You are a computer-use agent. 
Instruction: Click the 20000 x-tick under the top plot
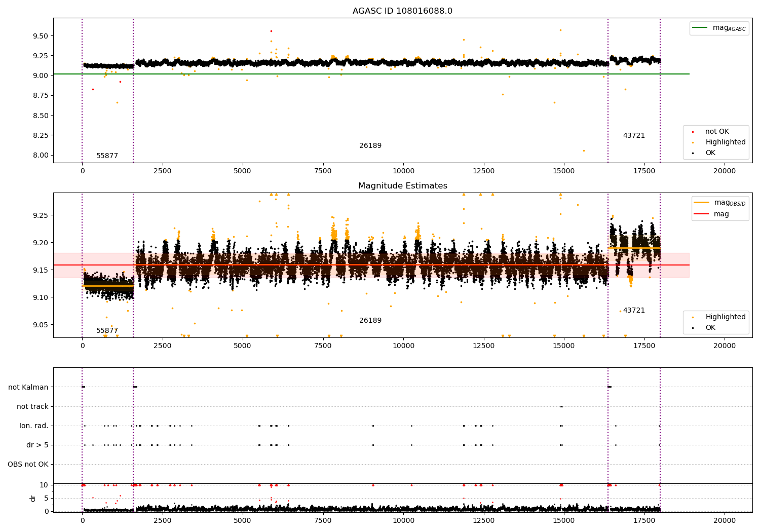pyautogui.click(x=725, y=171)
